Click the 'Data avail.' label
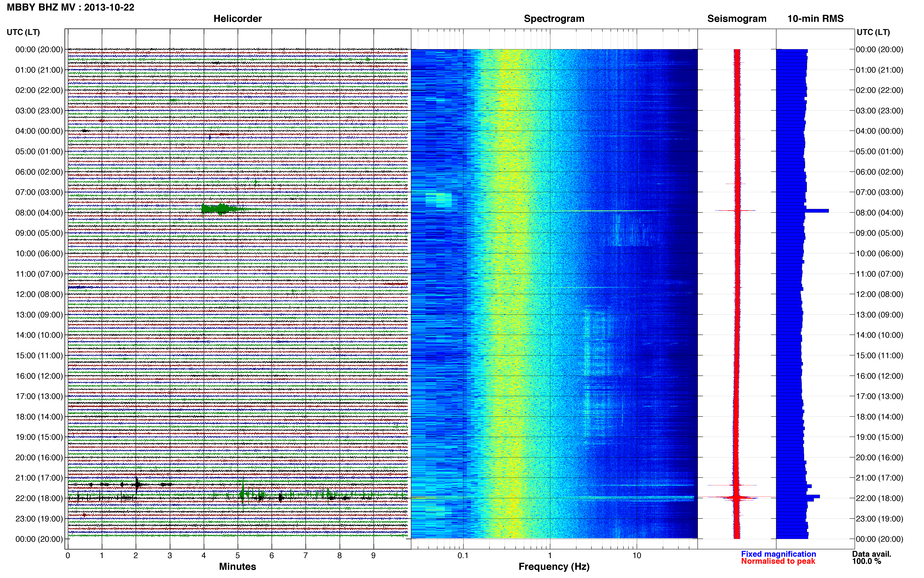Image resolution: width=924 pixels, height=578 pixels. coord(872,554)
